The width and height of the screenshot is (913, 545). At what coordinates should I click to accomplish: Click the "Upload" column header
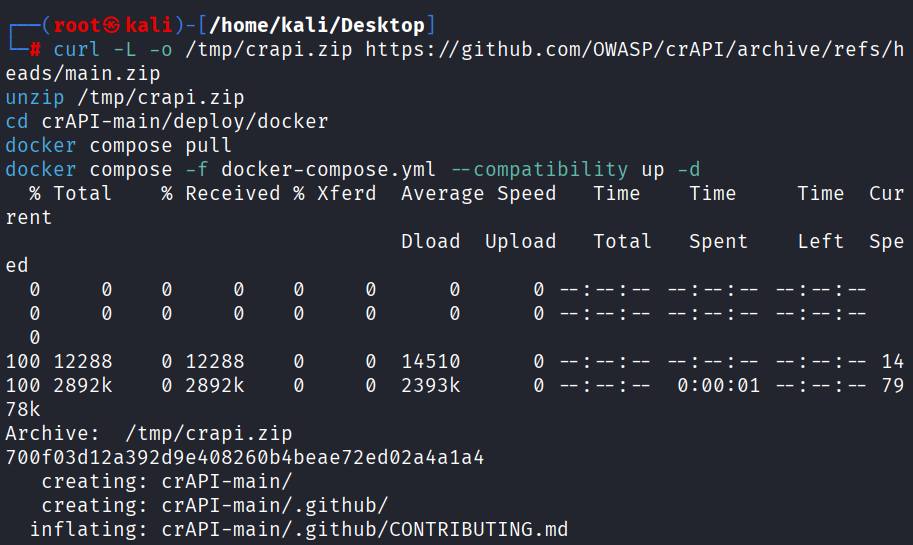(x=521, y=241)
